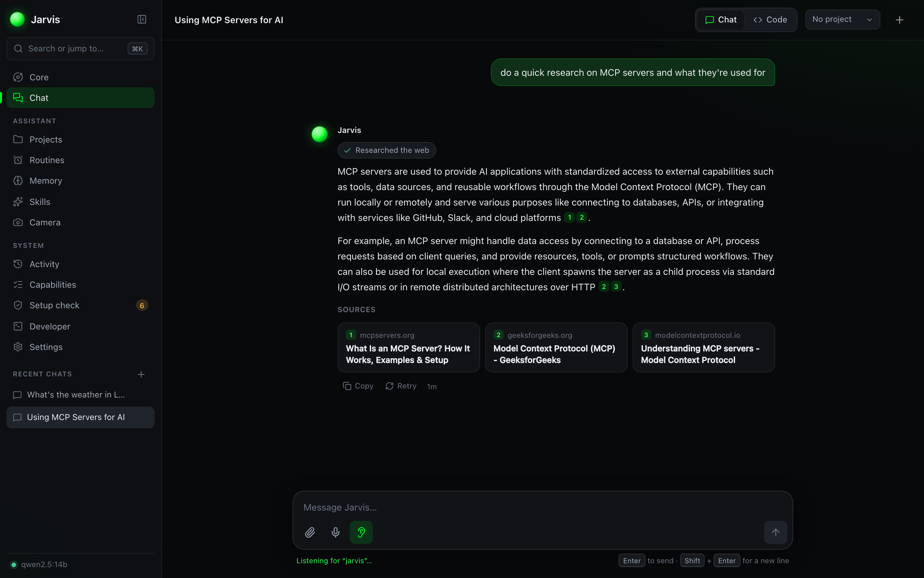The height and width of the screenshot is (578, 924).
Task: Click the Search or jump to field
Action: pos(81,48)
